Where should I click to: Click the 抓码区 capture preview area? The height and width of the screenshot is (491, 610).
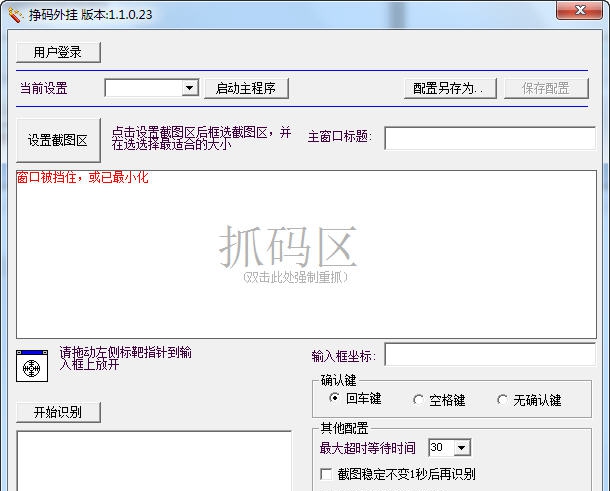click(x=306, y=254)
